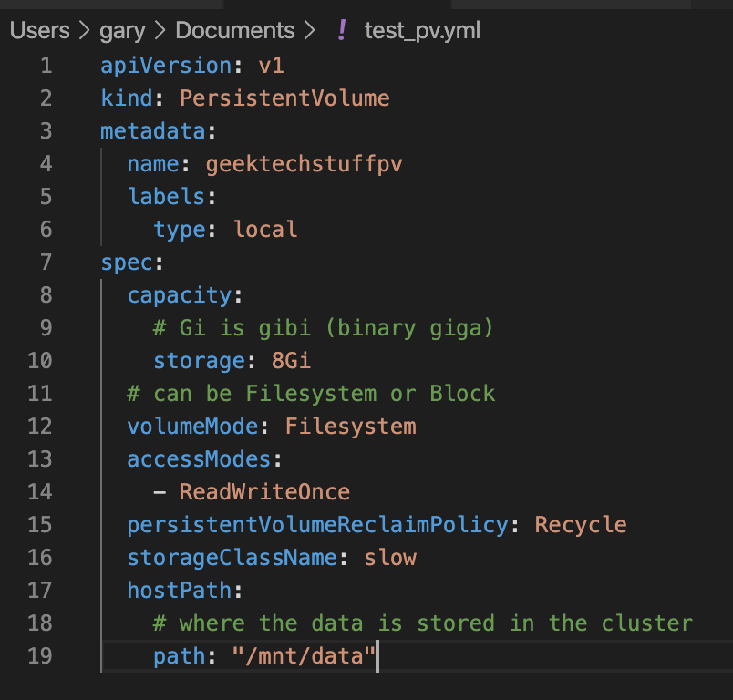Select the "local" label value
733x700 pixels.
[264, 229]
